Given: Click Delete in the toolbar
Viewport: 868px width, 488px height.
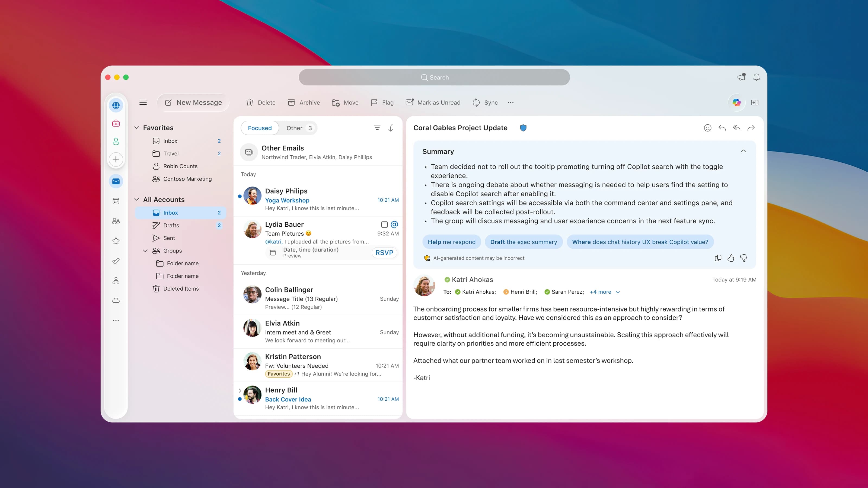Looking at the screenshot, I should [261, 102].
